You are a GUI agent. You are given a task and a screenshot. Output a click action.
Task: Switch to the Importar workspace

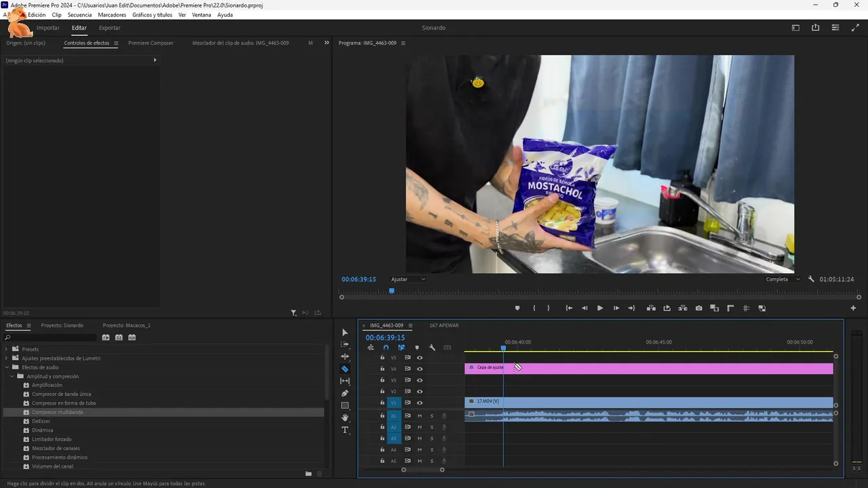pyautogui.click(x=47, y=28)
